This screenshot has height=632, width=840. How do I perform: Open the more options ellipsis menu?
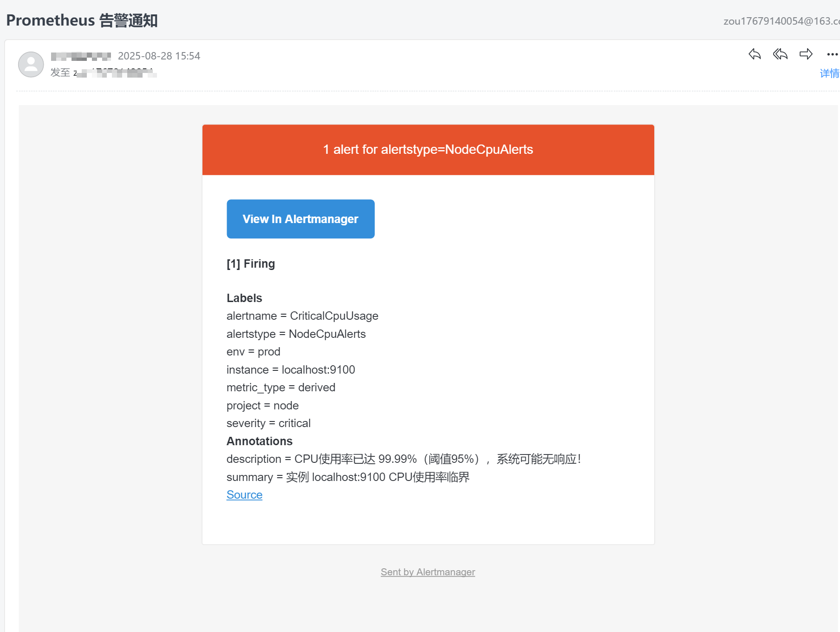click(x=832, y=54)
